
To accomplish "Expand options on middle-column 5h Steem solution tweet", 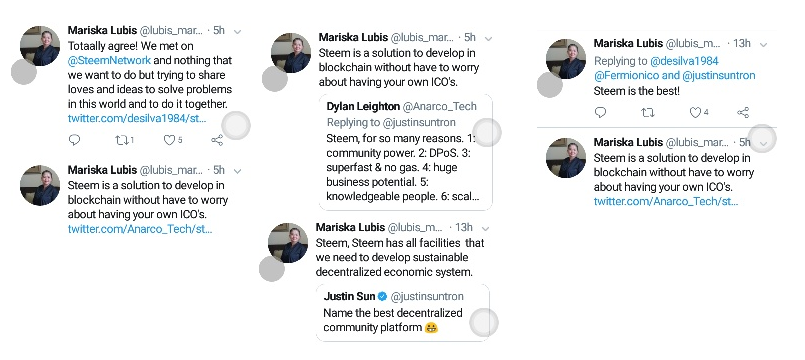I will pyautogui.click(x=488, y=39).
